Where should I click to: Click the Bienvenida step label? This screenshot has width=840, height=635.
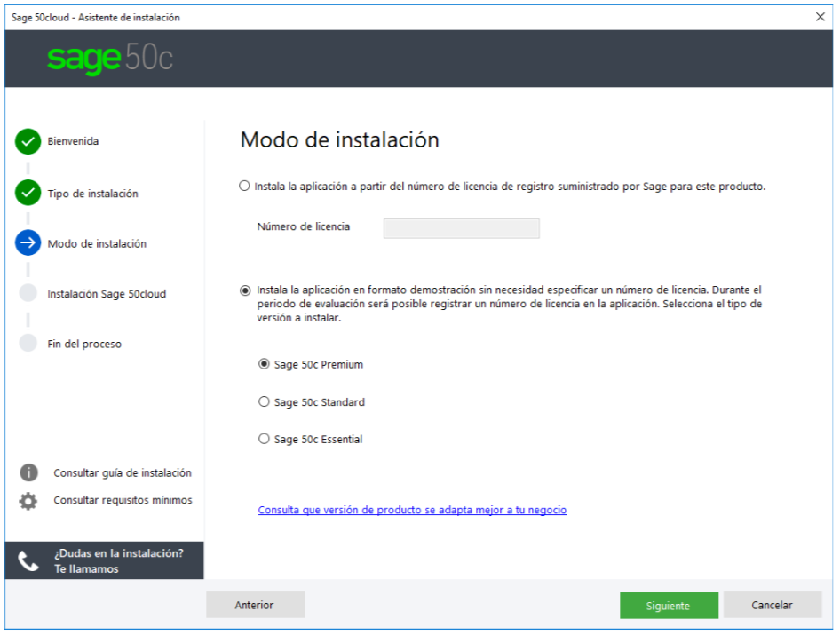(x=73, y=141)
